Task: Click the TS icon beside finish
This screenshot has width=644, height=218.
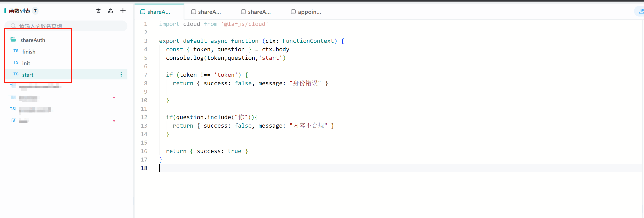Action: pos(16,51)
